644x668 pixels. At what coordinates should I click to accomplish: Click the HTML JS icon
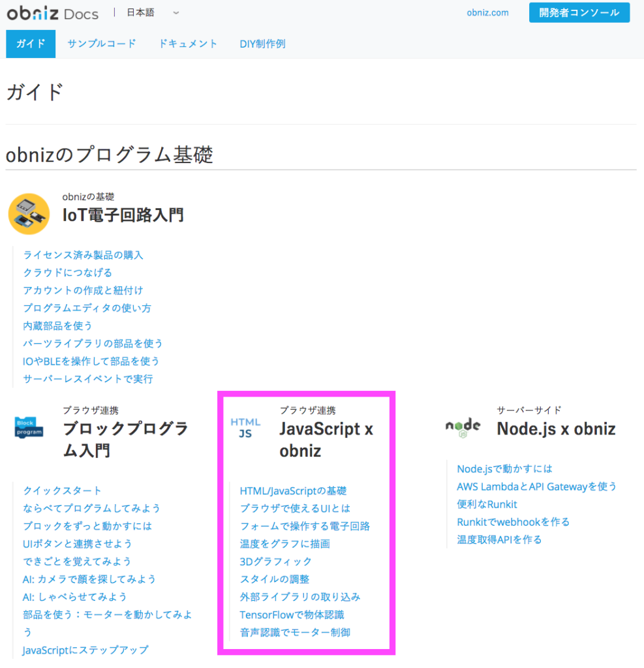[x=245, y=428]
